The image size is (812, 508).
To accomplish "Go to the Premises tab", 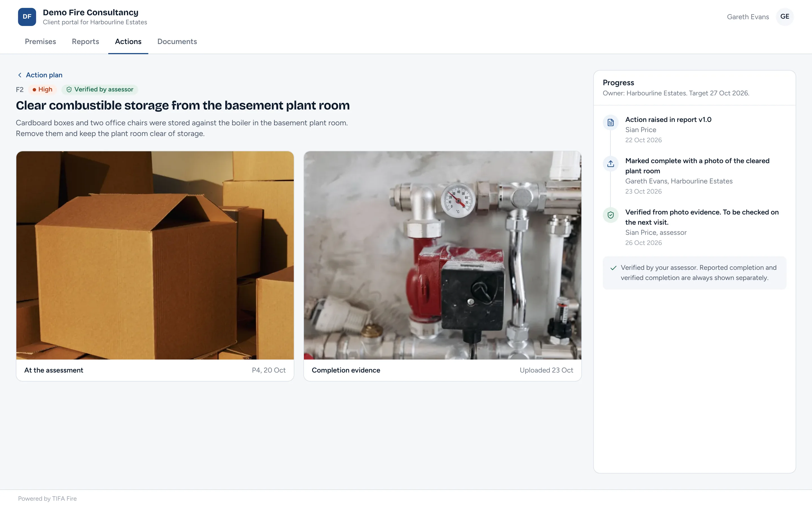I will tap(40, 42).
